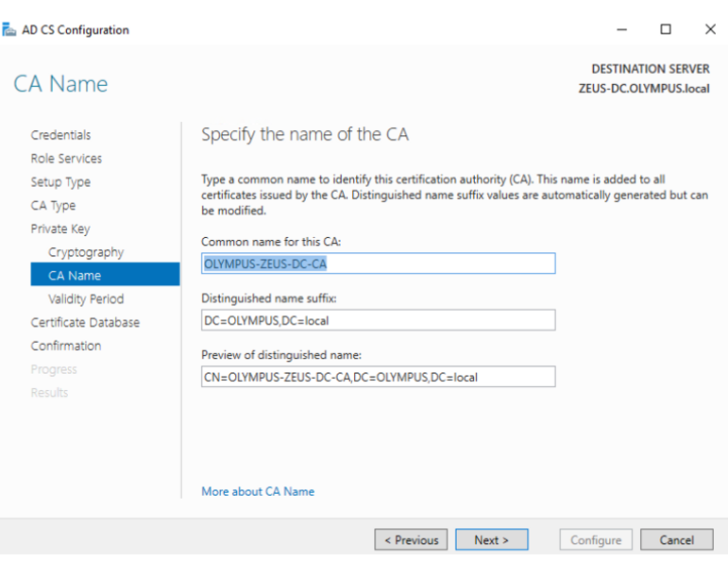Viewport: 728px width, 561px height.
Task: Select Setup Type in the sidebar
Action: point(60,182)
